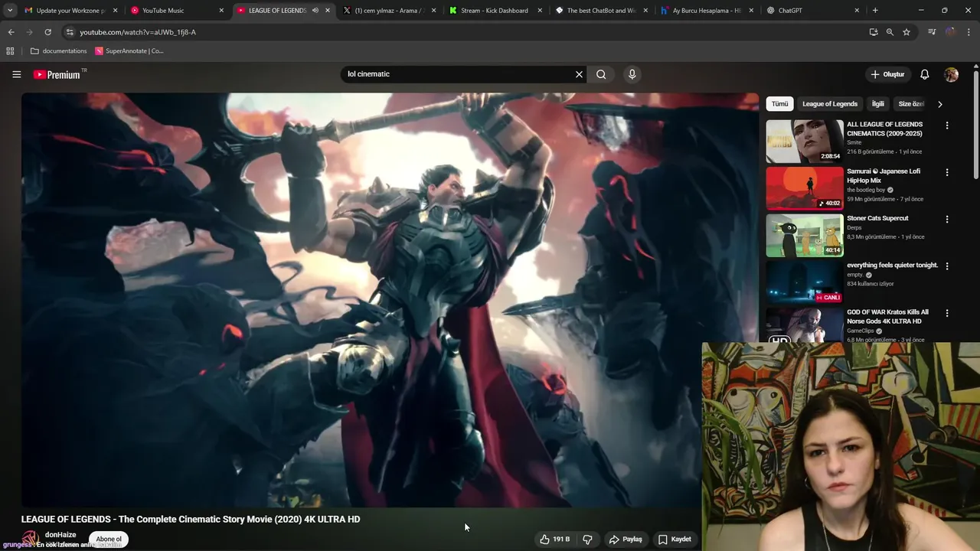Image resolution: width=980 pixels, height=551 pixels.
Task: Click the youtube.com address bar URL
Action: coord(138,32)
